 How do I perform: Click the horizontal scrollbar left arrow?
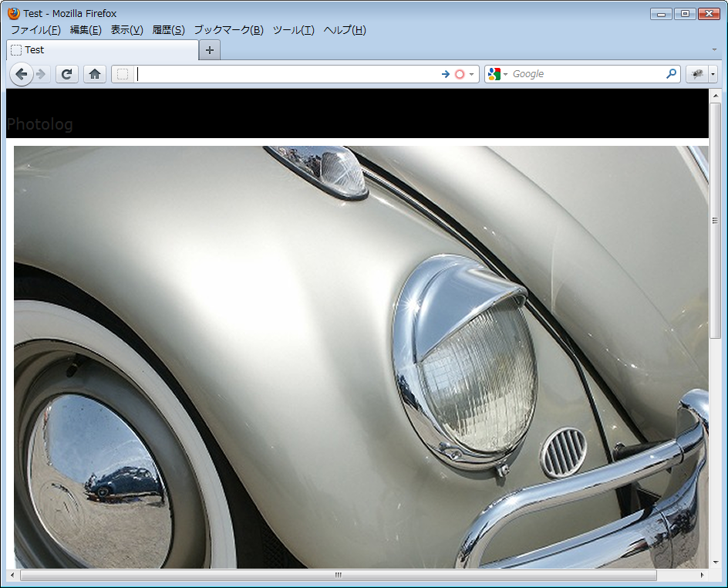[x=12, y=575]
